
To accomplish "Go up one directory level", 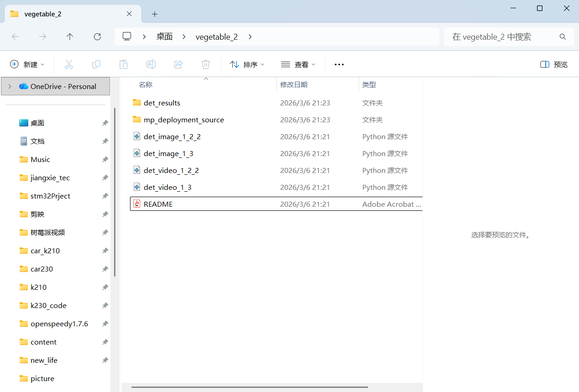I will tap(70, 37).
